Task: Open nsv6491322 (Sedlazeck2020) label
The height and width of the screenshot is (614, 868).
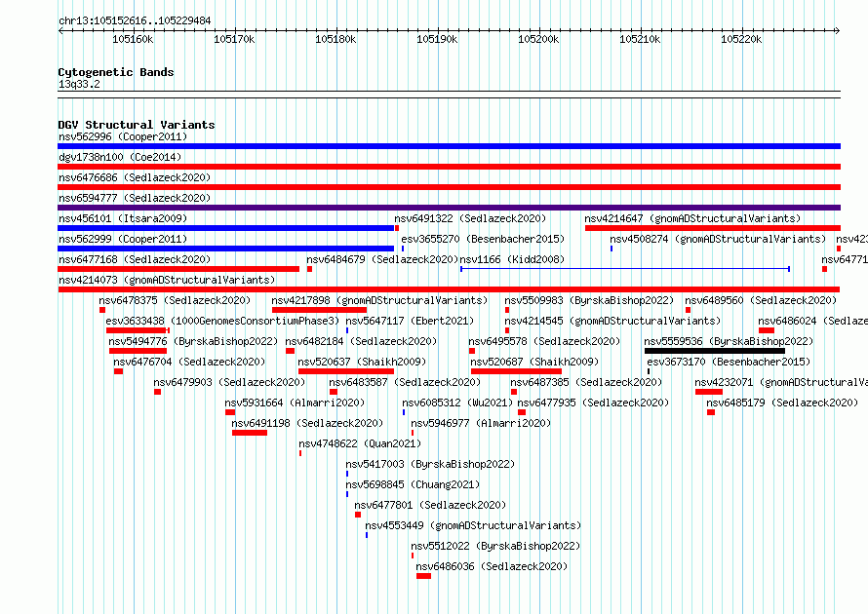Action: 470,218
